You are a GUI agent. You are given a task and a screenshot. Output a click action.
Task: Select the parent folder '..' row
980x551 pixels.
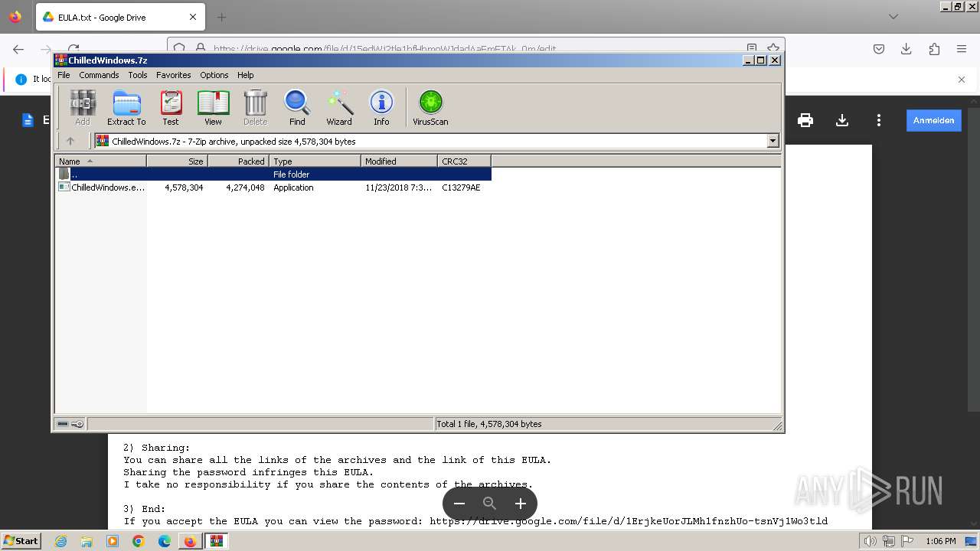click(x=273, y=174)
